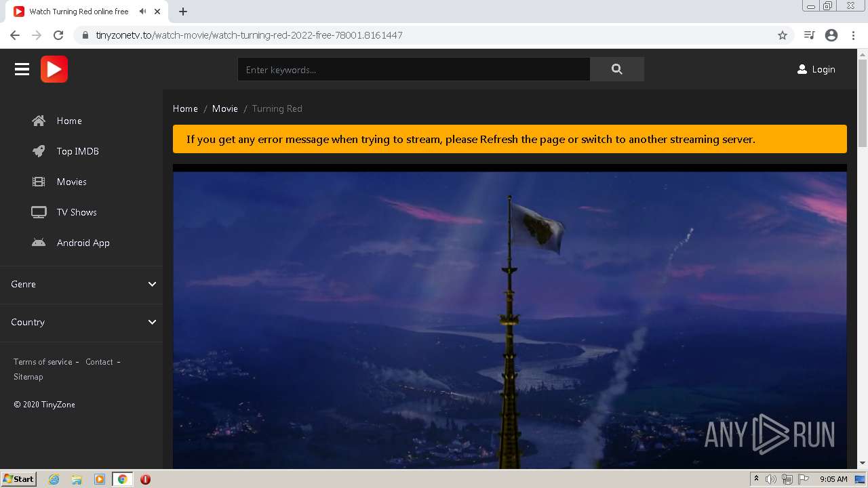Focus the Enter keywords search field
The width and height of the screenshot is (868, 488).
click(414, 69)
